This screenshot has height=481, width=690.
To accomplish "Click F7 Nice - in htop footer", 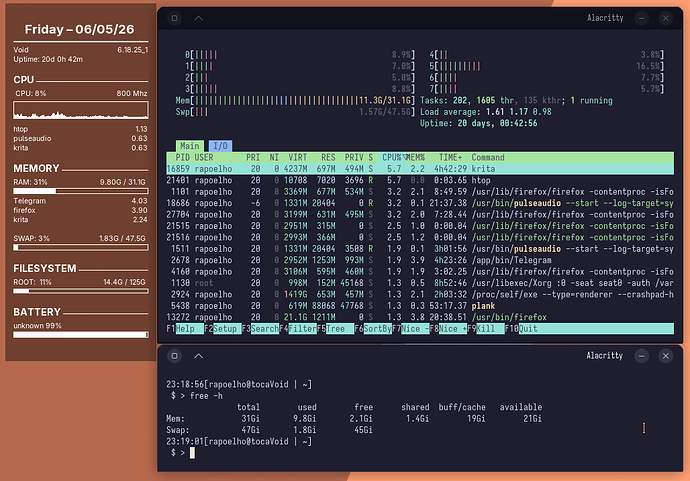I will pyautogui.click(x=411, y=329).
